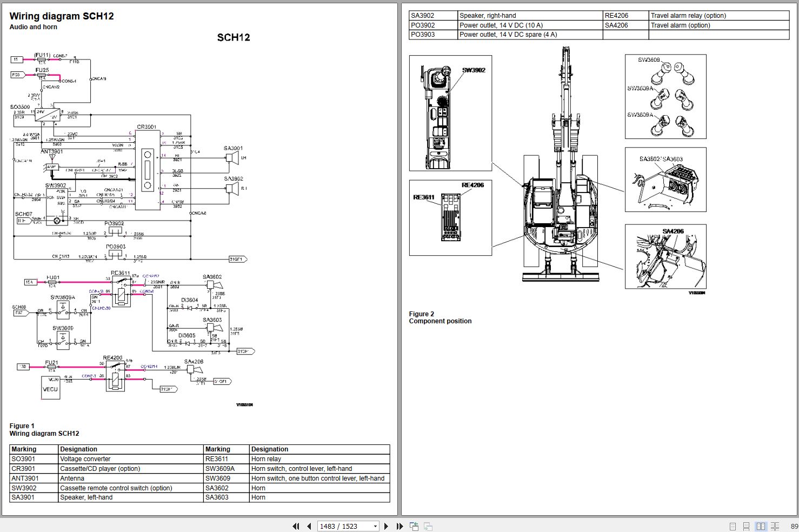This screenshot has height=532, width=799.
Task: Click the SCH12 wiring diagram heading
Action: click(233, 37)
